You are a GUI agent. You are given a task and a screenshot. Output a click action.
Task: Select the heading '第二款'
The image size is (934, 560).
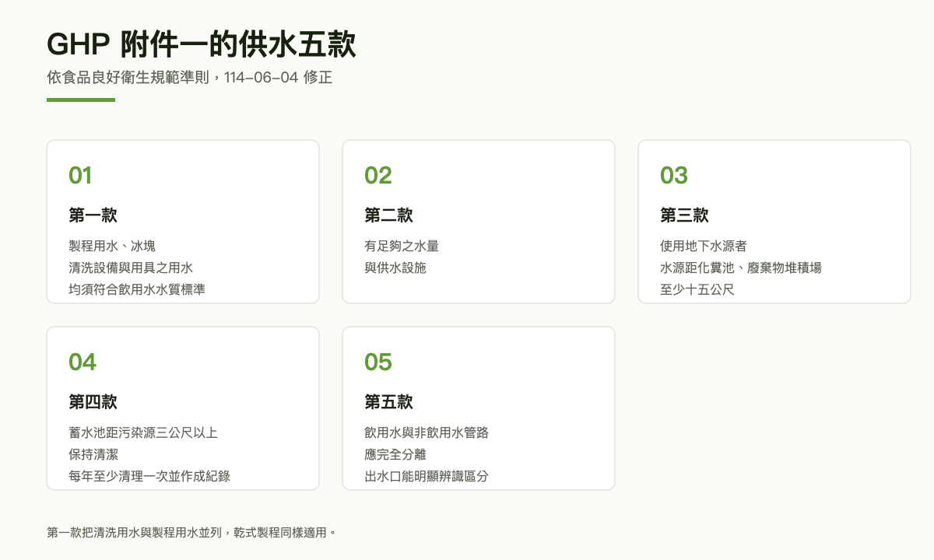(x=388, y=215)
